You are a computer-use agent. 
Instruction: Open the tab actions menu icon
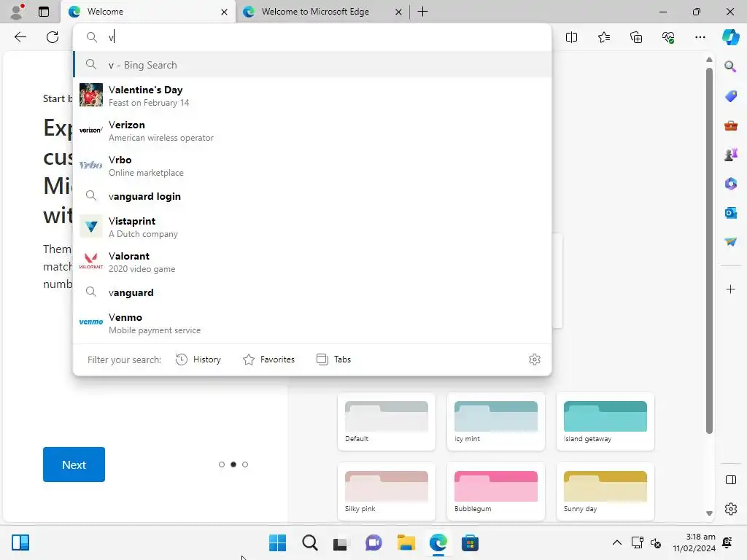(x=44, y=12)
